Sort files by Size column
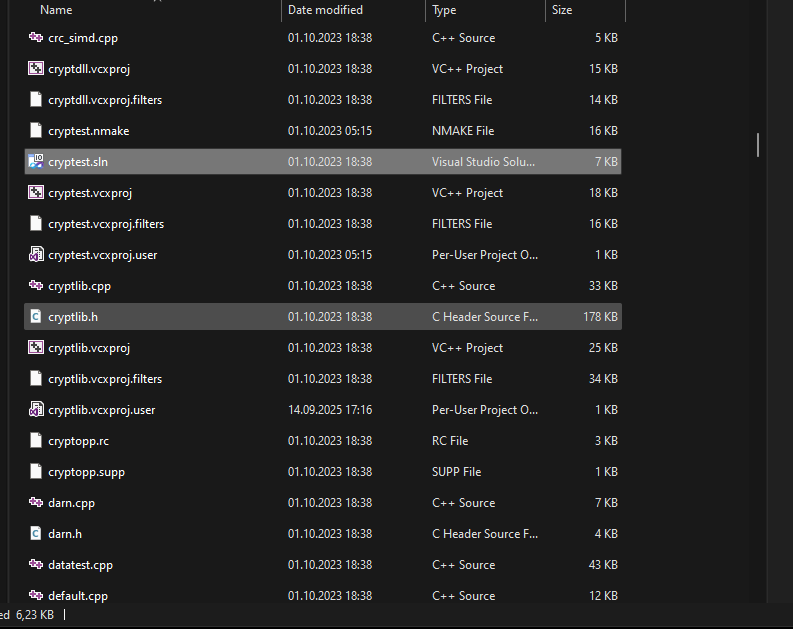 tap(562, 10)
